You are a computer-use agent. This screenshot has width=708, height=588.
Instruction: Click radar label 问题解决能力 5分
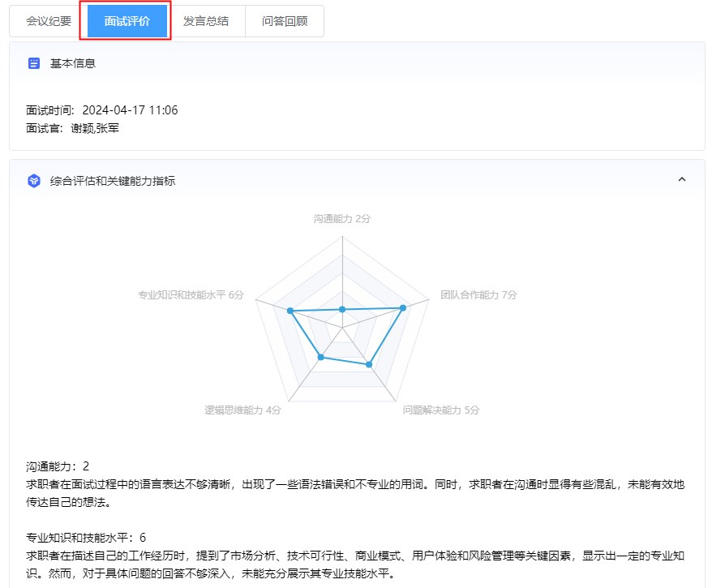coord(440,410)
